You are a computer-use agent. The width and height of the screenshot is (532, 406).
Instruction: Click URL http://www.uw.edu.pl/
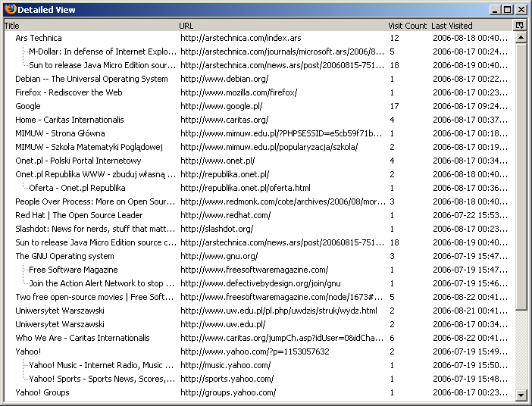point(223,324)
